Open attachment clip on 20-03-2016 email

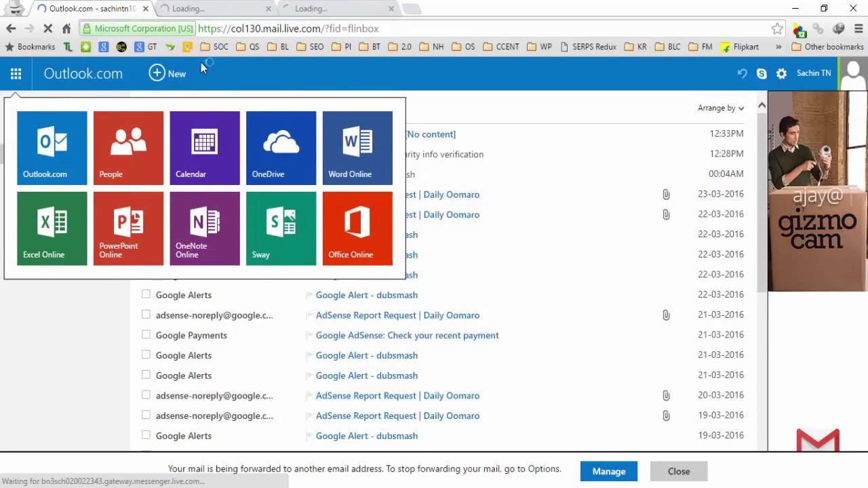click(666, 395)
